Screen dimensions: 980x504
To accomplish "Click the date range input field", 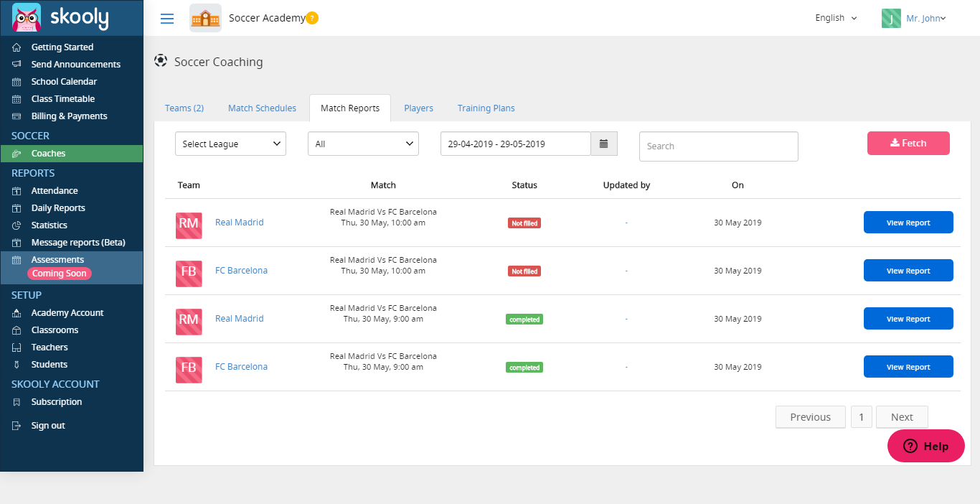I will 515,144.
